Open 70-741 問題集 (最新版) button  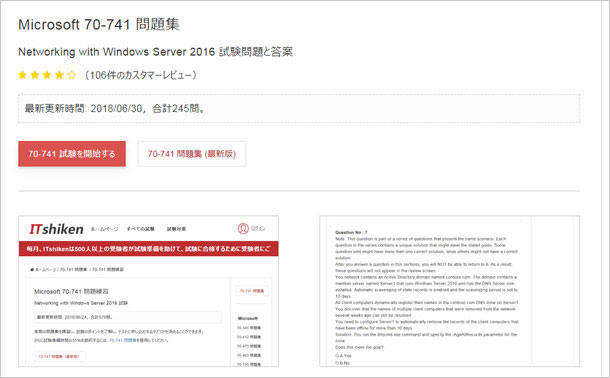coord(192,154)
